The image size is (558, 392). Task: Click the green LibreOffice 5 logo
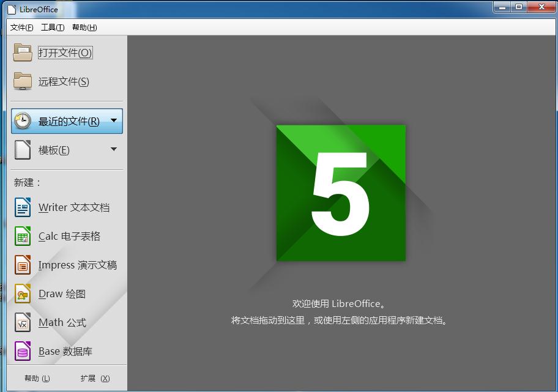(341, 193)
